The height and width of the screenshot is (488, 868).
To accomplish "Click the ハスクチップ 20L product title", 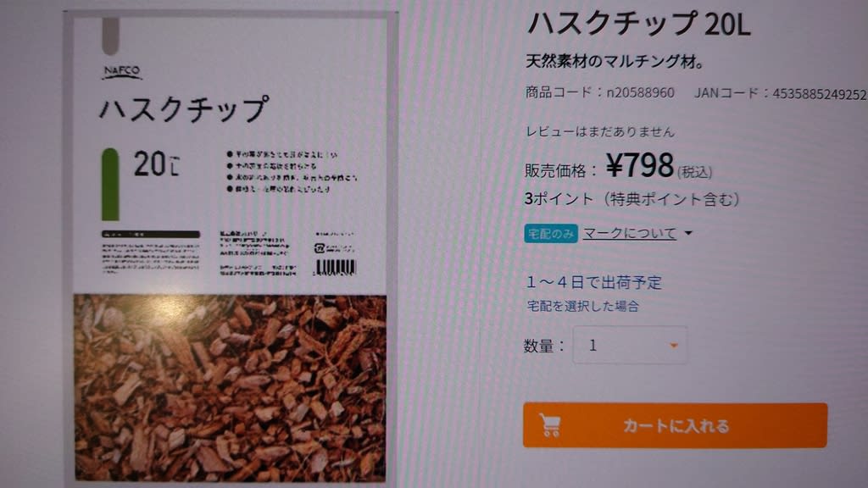I will click(639, 24).
